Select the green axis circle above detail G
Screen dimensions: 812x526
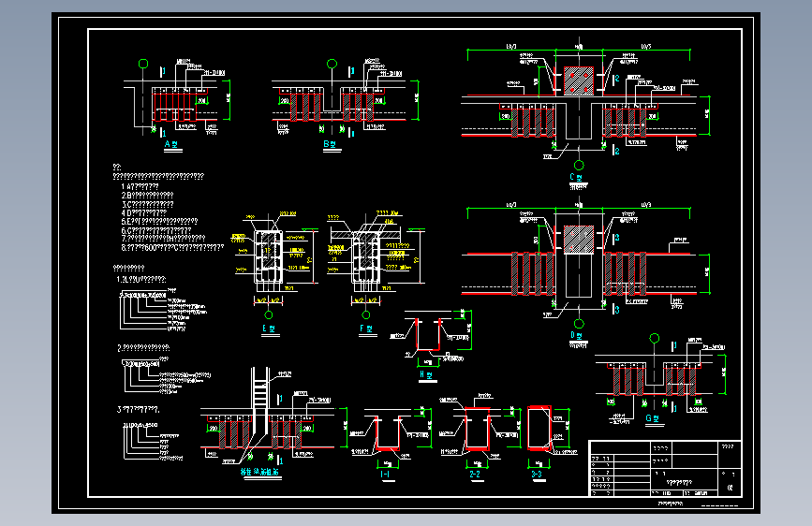tap(655, 338)
